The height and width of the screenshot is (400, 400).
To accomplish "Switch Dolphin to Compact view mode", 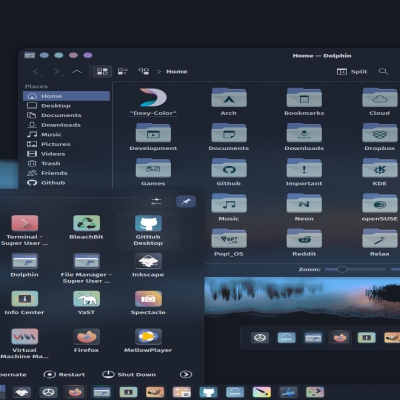I will tap(123, 71).
